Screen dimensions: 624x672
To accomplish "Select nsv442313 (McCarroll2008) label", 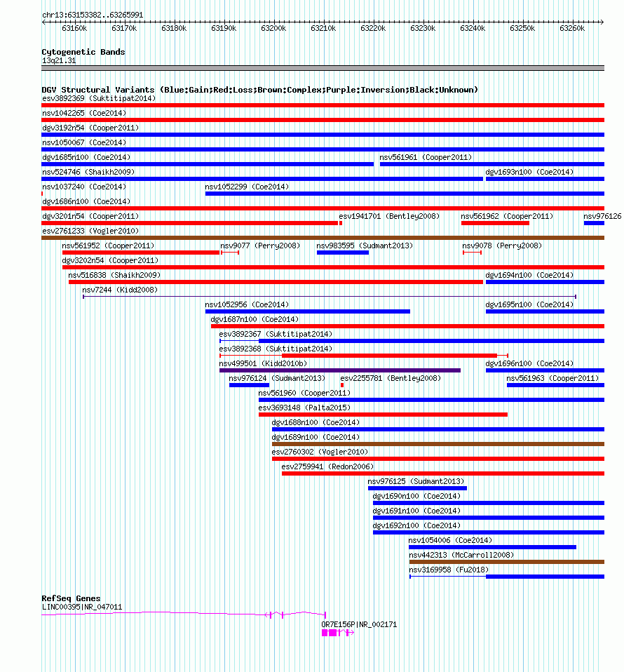I will (x=461, y=555).
